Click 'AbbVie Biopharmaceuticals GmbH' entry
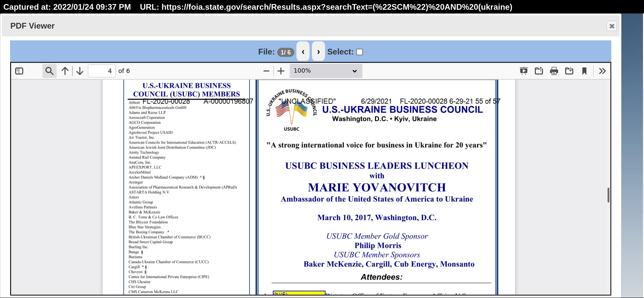Image resolution: width=644 pixels, height=298 pixels. pyautogui.click(x=157, y=108)
